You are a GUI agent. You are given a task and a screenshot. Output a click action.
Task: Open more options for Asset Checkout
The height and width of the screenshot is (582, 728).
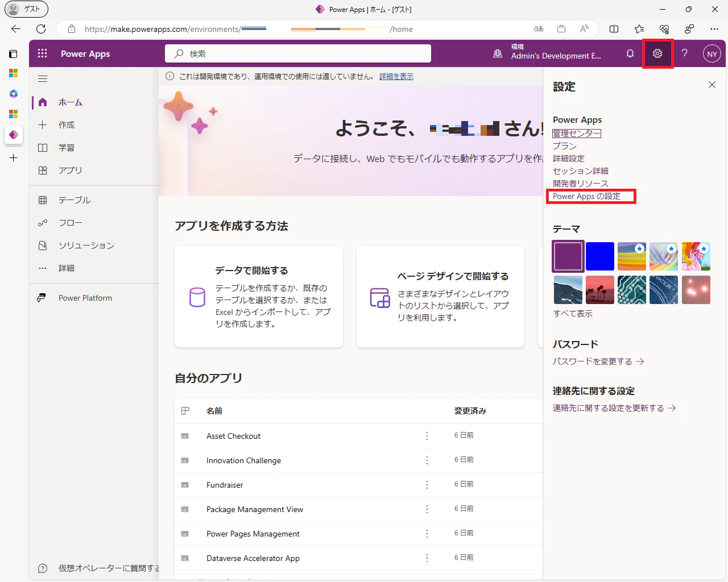point(427,436)
